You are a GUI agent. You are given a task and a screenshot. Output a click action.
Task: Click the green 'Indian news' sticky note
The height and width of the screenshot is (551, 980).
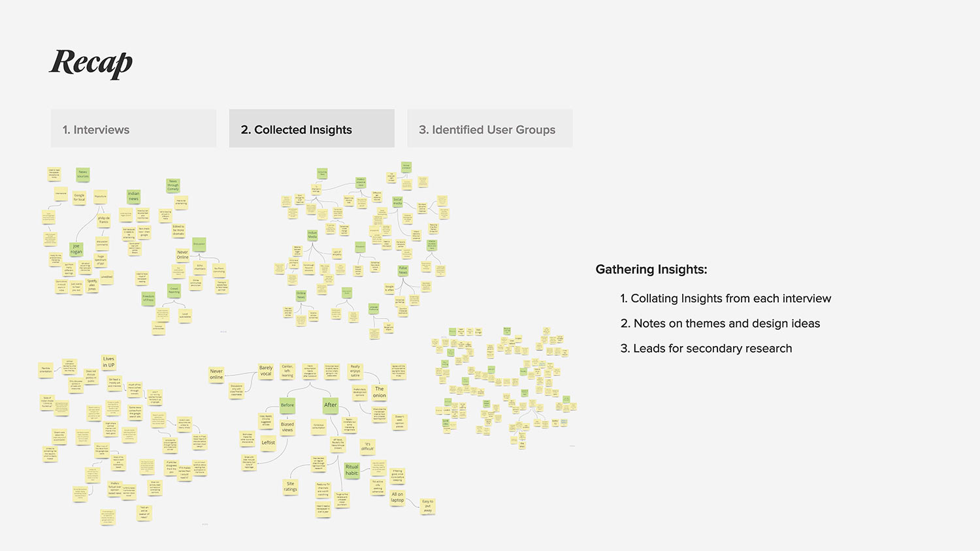click(133, 196)
